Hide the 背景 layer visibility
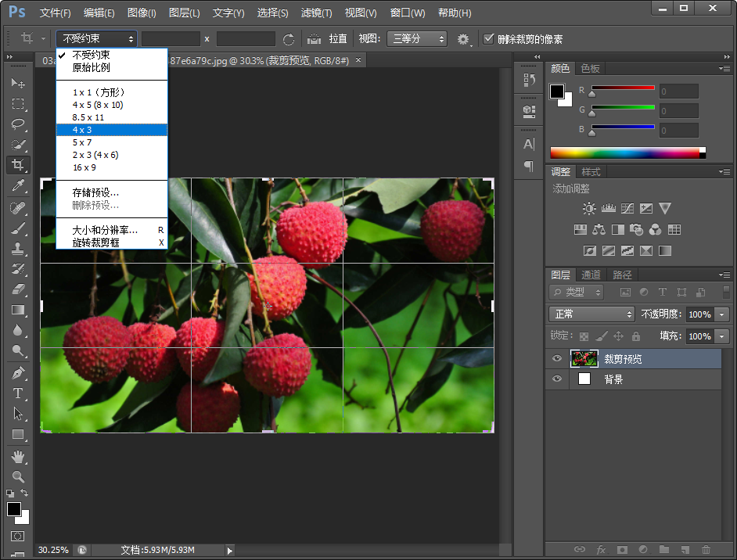Viewport: 737px width, 560px height. (x=557, y=379)
